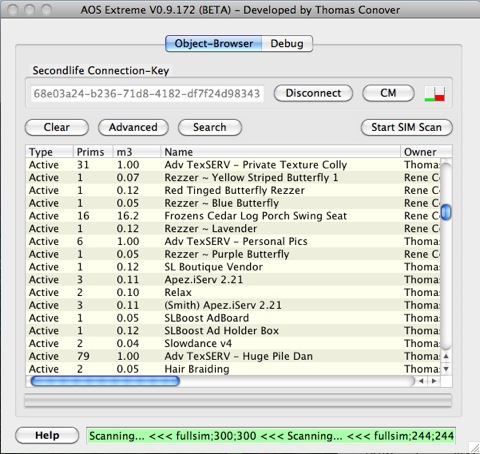Sort by Prims column header

pyautogui.click(x=93, y=152)
